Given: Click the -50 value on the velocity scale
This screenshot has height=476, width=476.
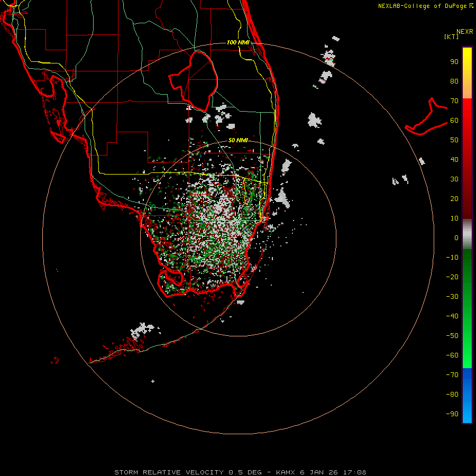Looking at the screenshot, I should [x=452, y=335].
